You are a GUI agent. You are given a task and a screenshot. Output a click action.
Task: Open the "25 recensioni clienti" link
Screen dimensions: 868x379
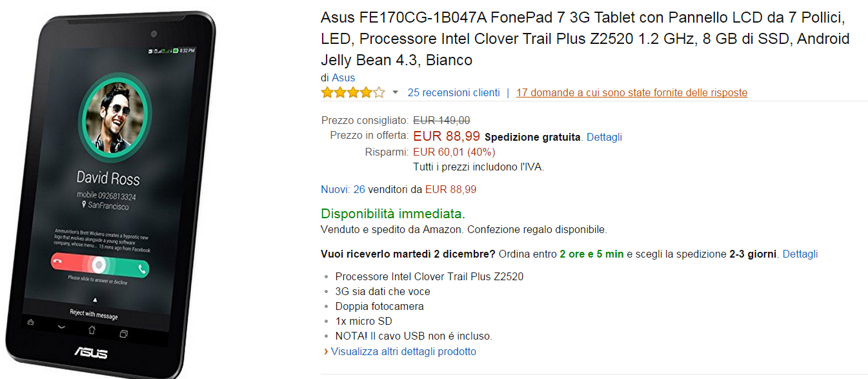(453, 92)
